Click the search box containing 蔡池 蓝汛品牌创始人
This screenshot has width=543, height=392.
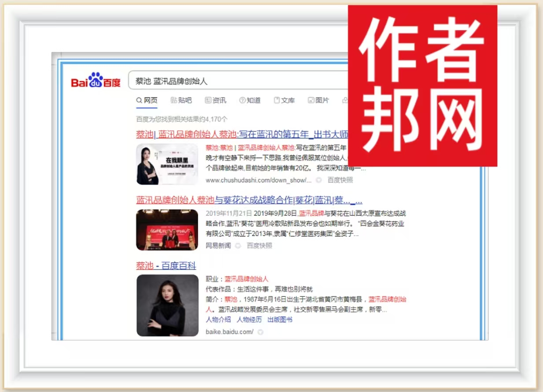(238, 81)
